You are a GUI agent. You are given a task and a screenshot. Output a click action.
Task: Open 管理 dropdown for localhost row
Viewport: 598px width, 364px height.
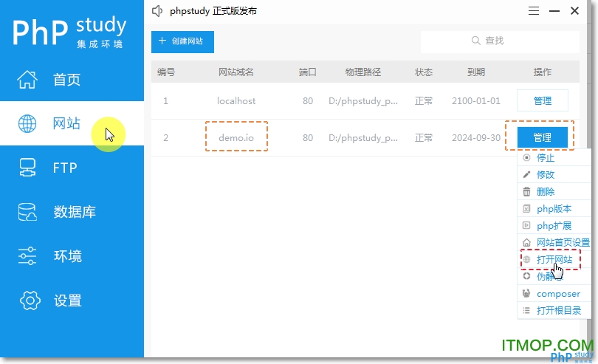tap(543, 100)
